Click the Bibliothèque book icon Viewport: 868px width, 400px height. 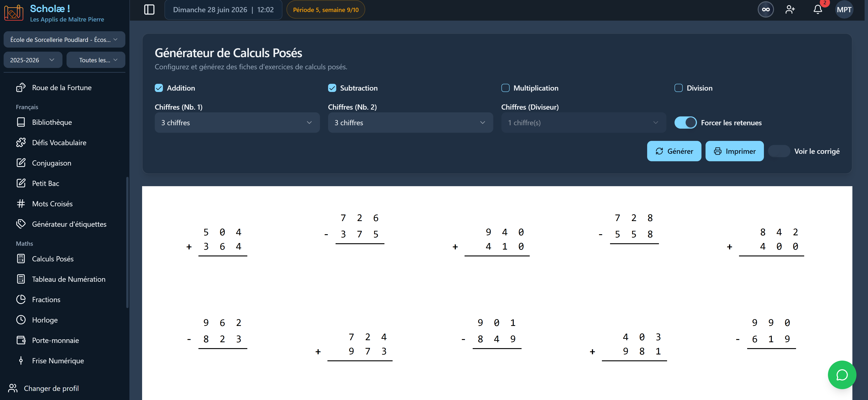click(21, 122)
